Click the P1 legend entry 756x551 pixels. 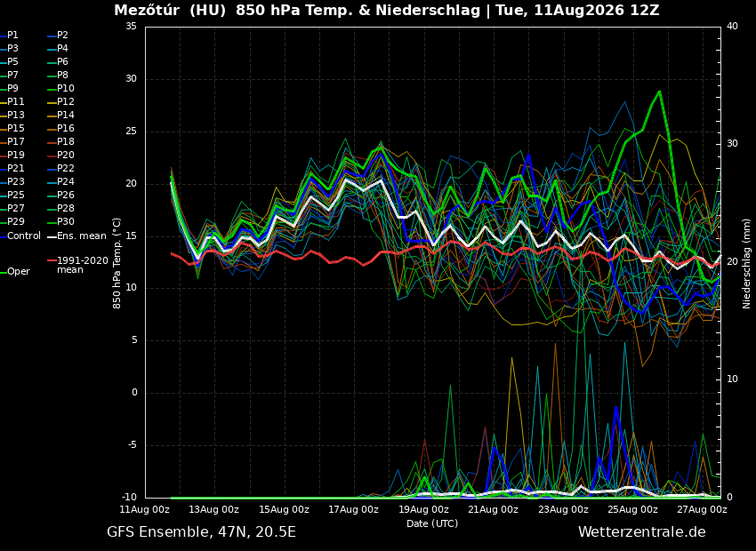10,36
